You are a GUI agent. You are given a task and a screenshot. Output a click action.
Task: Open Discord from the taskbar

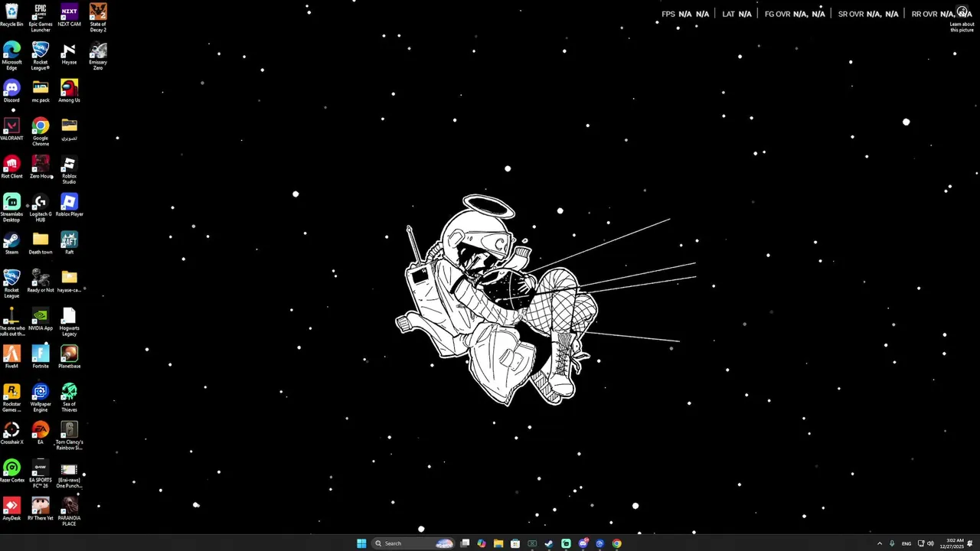click(583, 543)
